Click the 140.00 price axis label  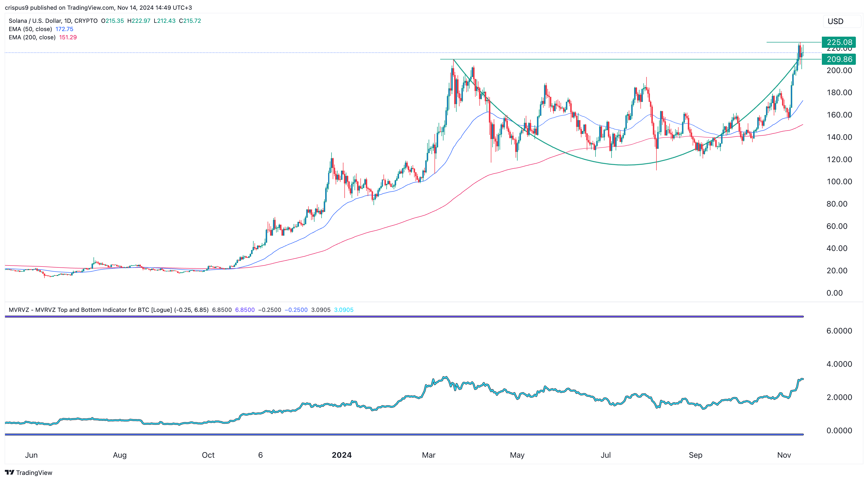coord(839,137)
